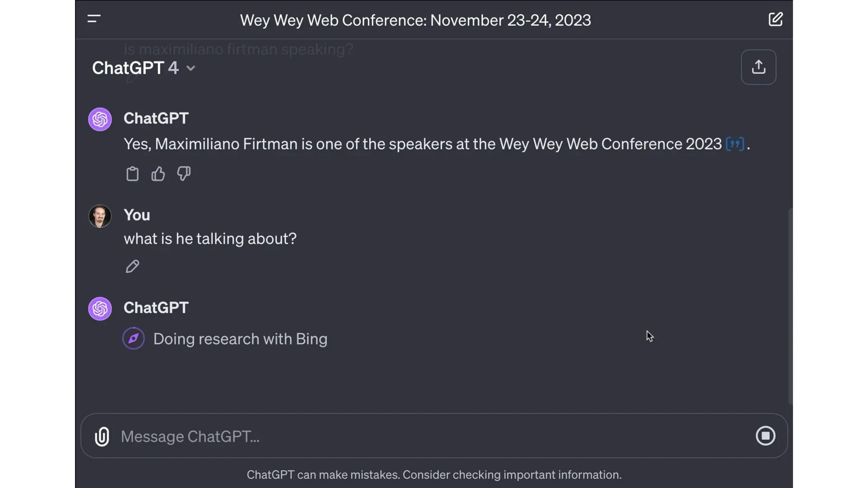Click the Bing research compass icon
The height and width of the screenshot is (488, 868).
click(134, 338)
